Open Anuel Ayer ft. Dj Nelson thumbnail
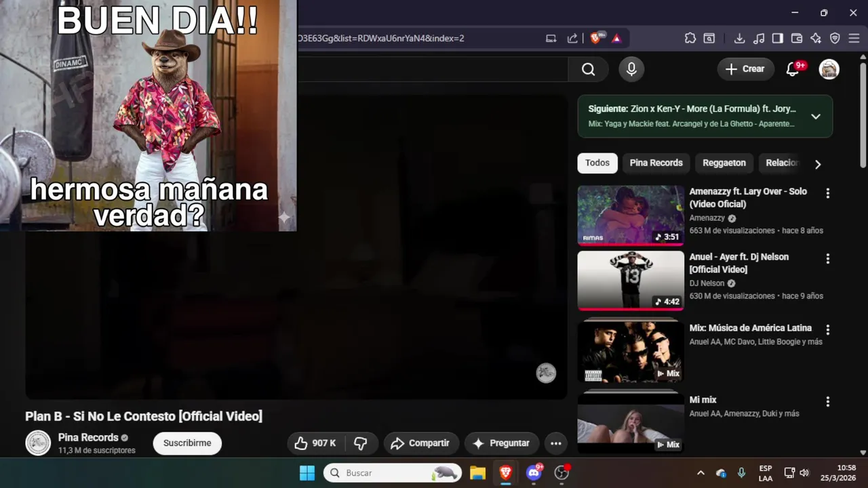 [x=631, y=281]
